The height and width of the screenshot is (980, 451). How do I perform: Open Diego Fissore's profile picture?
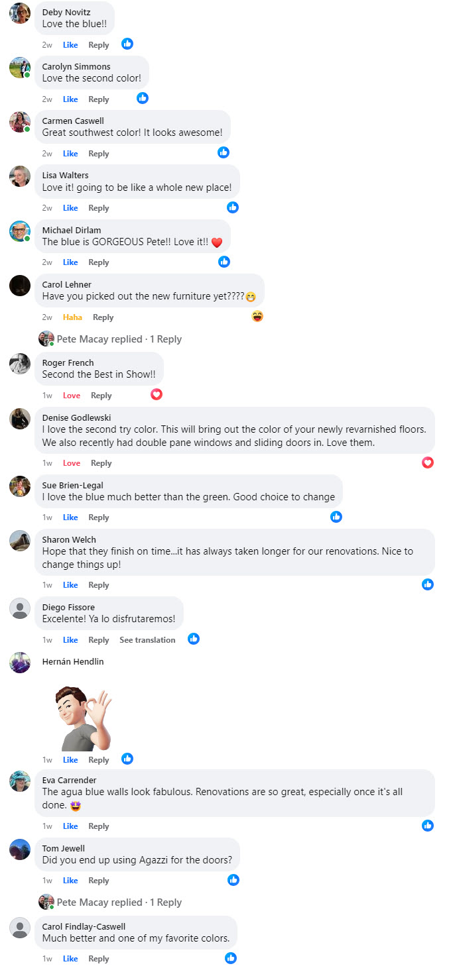20,608
